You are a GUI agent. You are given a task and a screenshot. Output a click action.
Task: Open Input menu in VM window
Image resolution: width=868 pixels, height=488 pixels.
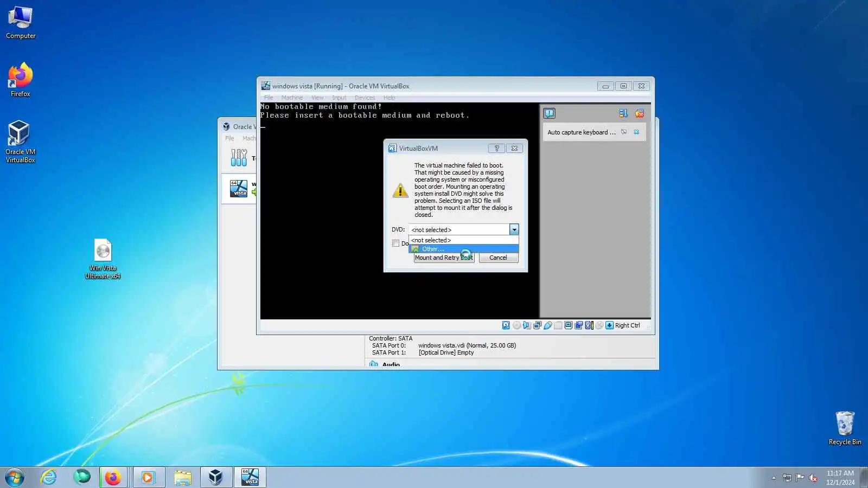tap(339, 98)
